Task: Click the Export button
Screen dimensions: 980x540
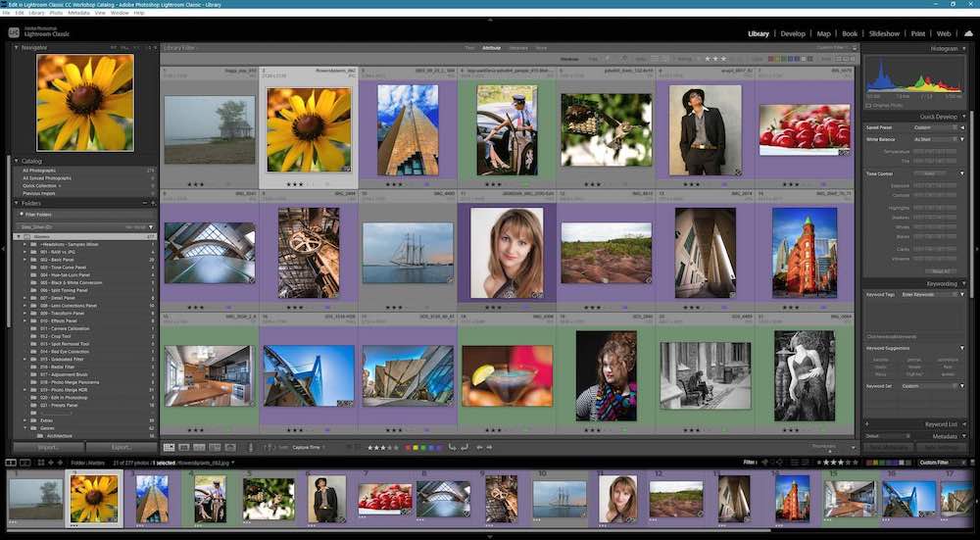Action: pos(122,448)
